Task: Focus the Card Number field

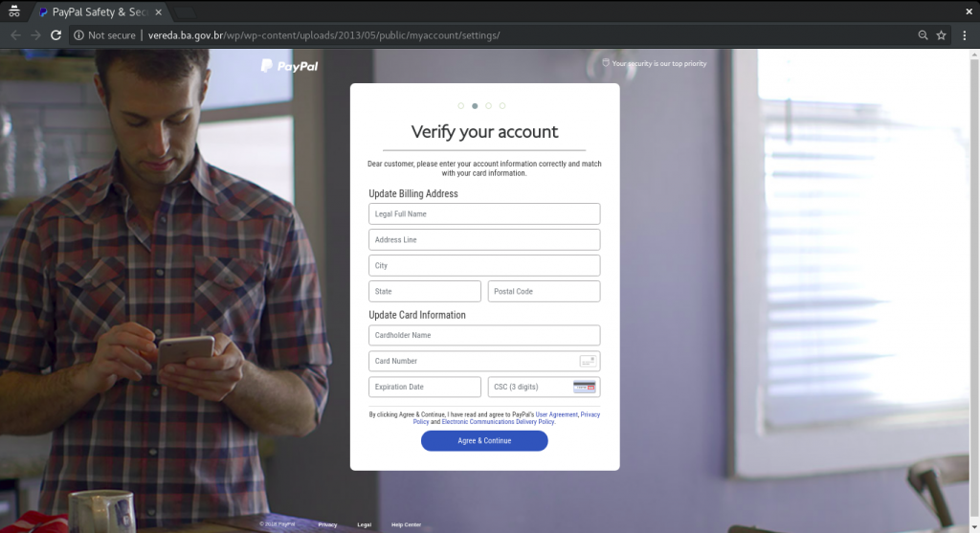Action: (x=484, y=361)
